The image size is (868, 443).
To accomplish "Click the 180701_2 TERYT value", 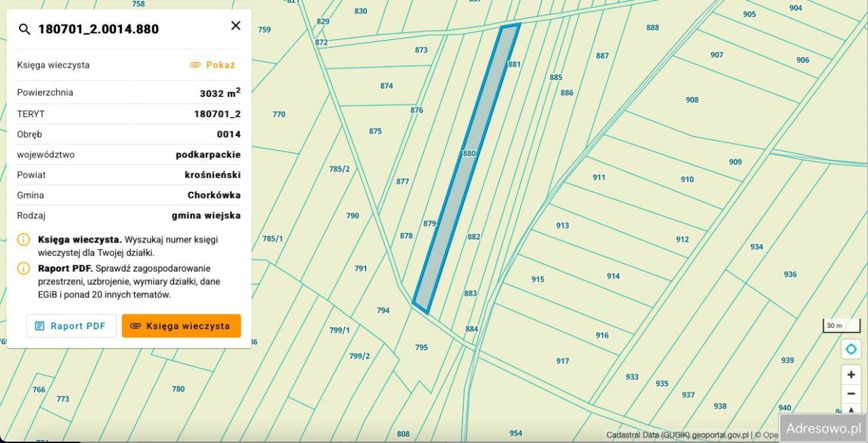I will tap(218, 114).
